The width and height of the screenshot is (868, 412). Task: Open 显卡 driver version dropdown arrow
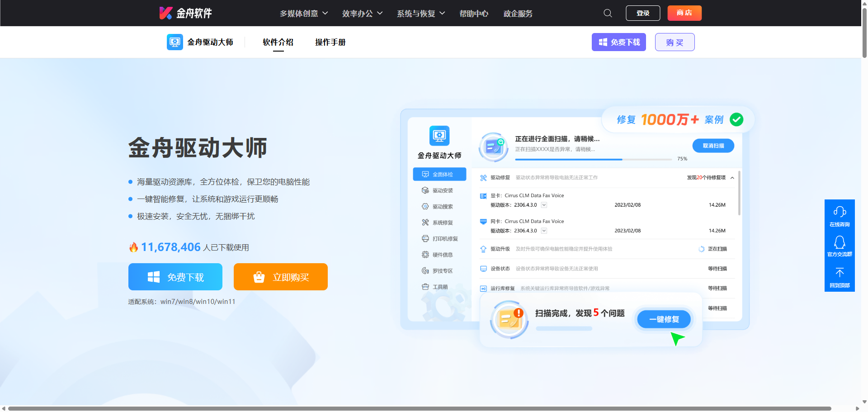coord(544,205)
